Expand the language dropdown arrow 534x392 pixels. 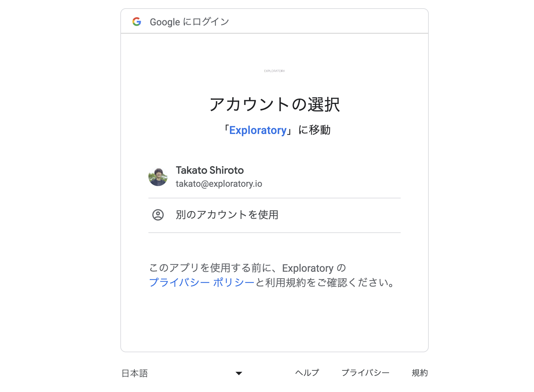239,373
